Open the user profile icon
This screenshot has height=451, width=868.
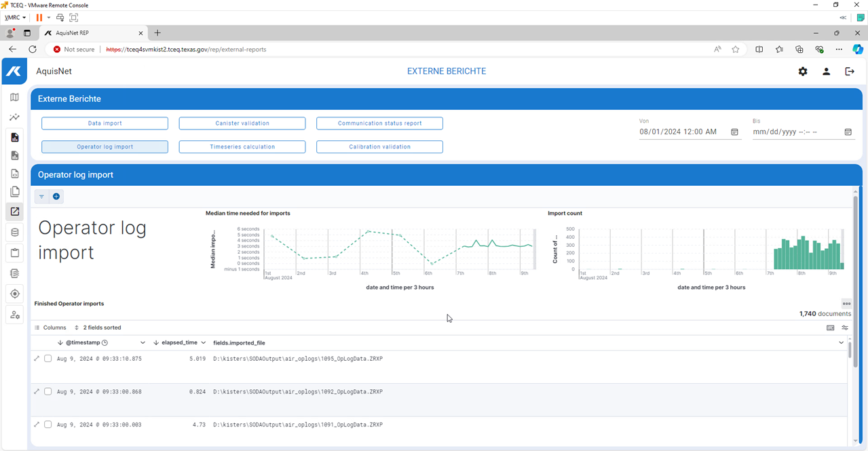[826, 71]
